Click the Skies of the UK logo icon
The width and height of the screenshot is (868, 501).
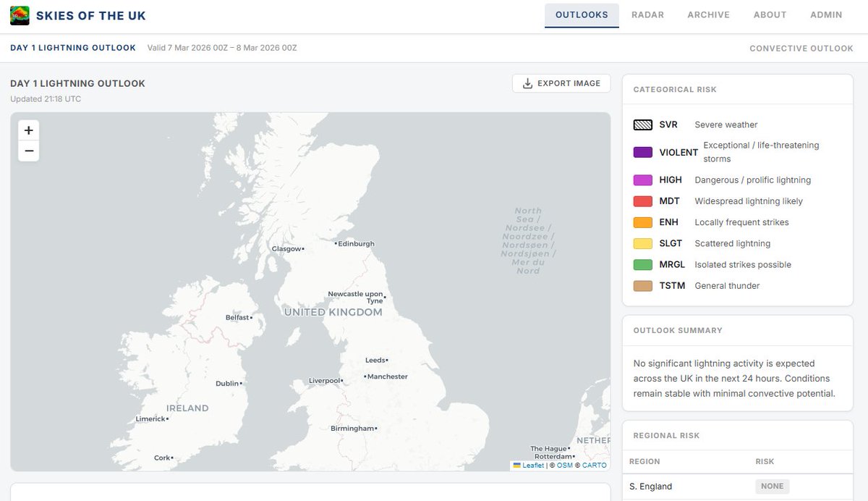coord(20,15)
